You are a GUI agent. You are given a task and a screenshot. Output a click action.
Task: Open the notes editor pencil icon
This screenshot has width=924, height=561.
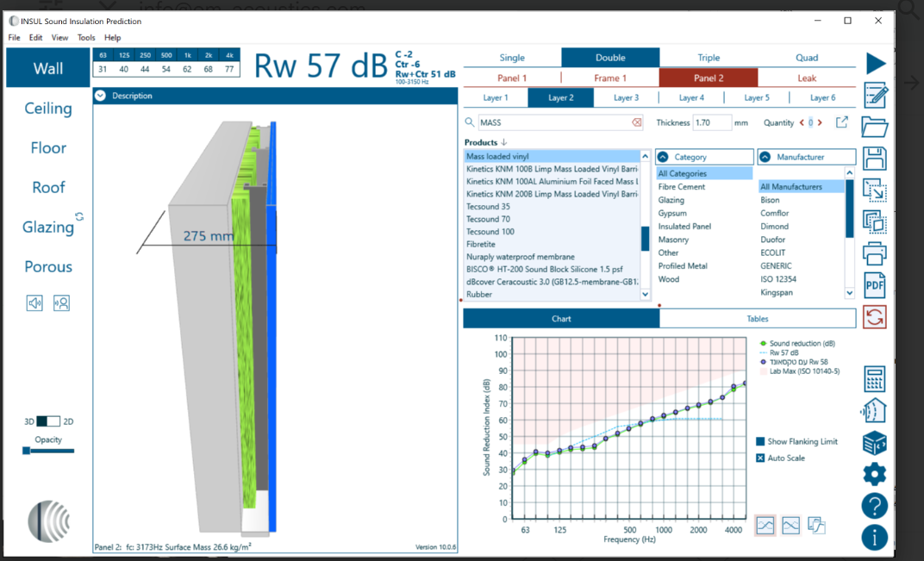point(875,94)
